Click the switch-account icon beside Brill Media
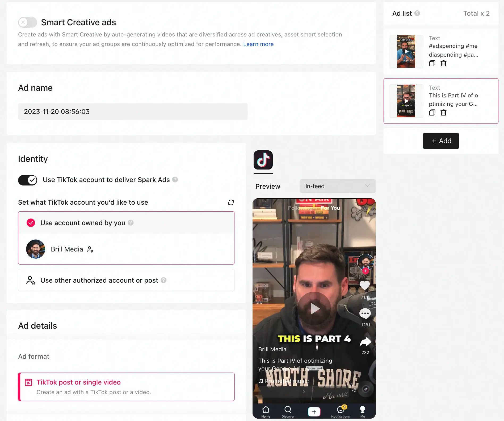Screen dimensions: 504x421 (90, 249)
